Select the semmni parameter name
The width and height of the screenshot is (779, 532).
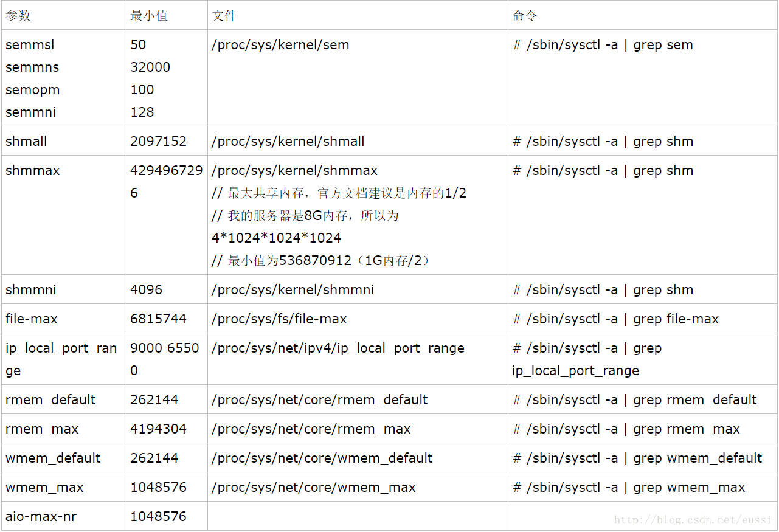pos(31,112)
